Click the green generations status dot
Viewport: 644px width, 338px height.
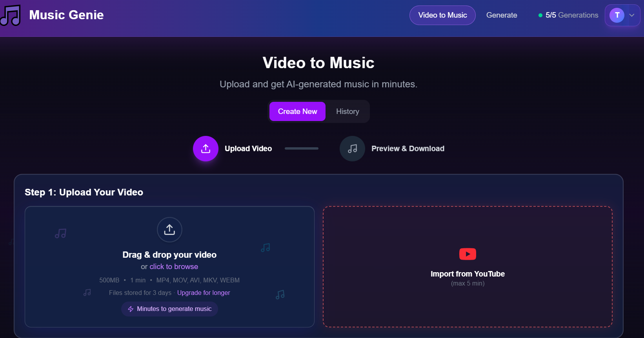point(540,15)
